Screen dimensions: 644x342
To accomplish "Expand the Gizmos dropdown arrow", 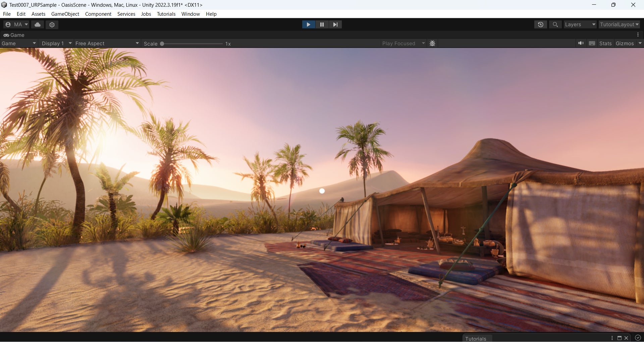I will (640, 43).
